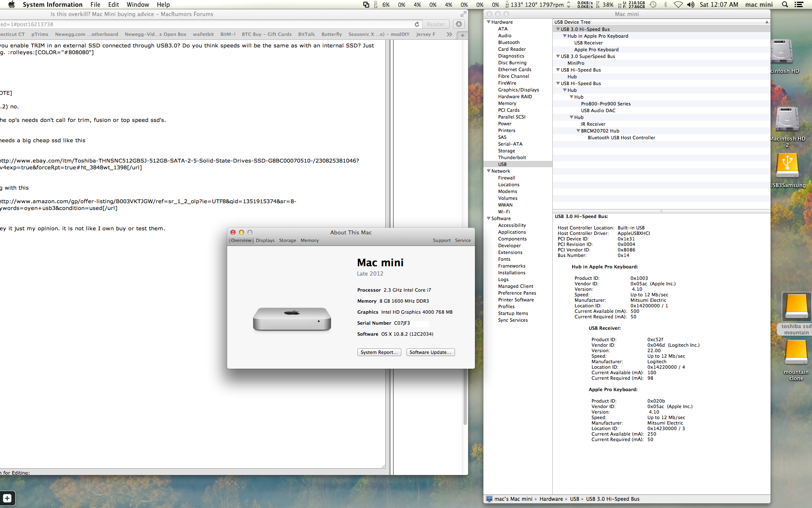Click the volume icon in menu bar
Image resolution: width=812 pixels, height=508 pixels.
(691, 5)
